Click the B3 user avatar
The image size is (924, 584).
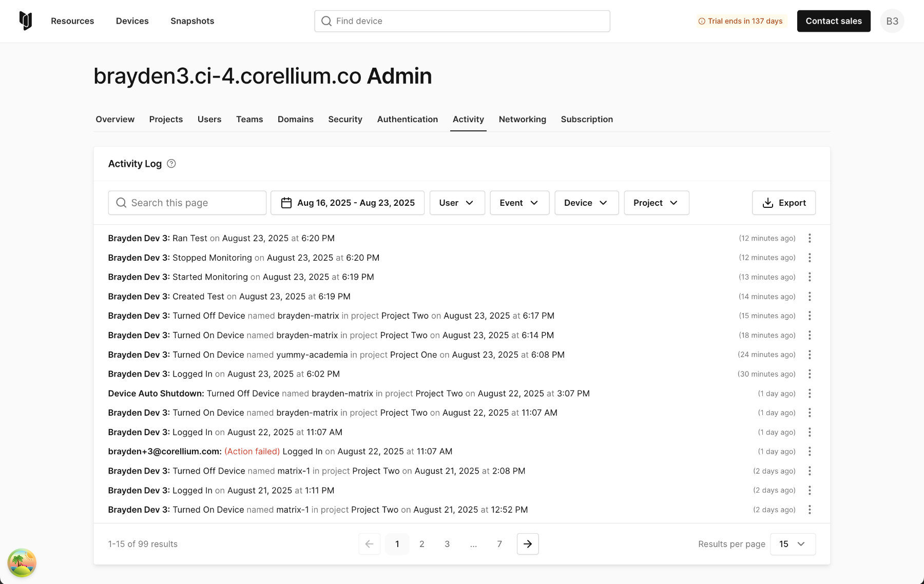(892, 21)
